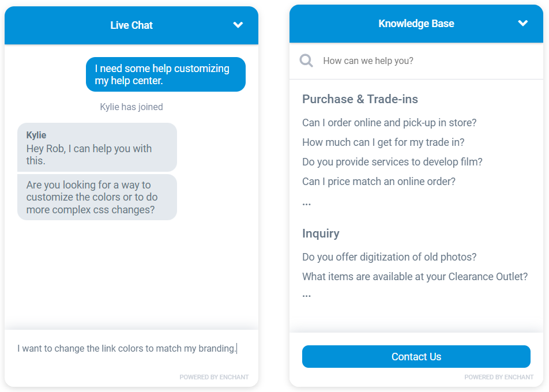Screen dimensions: 549x392
Task: Click the search magnifier icon
Action: point(306,61)
